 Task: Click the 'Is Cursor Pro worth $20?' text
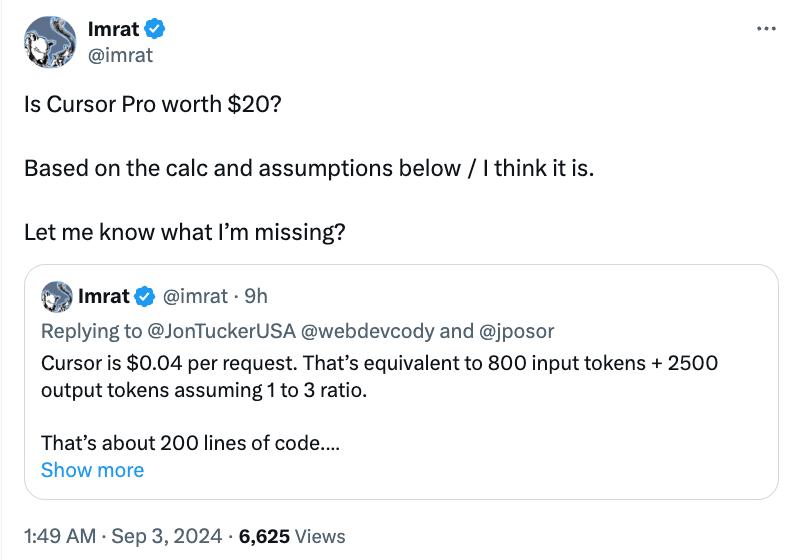click(x=153, y=104)
